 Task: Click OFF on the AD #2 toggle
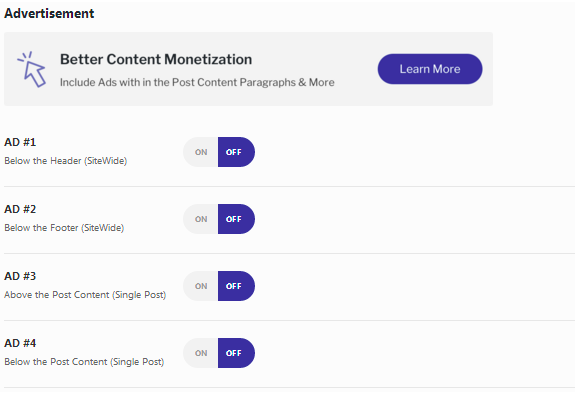tap(236, 219)
